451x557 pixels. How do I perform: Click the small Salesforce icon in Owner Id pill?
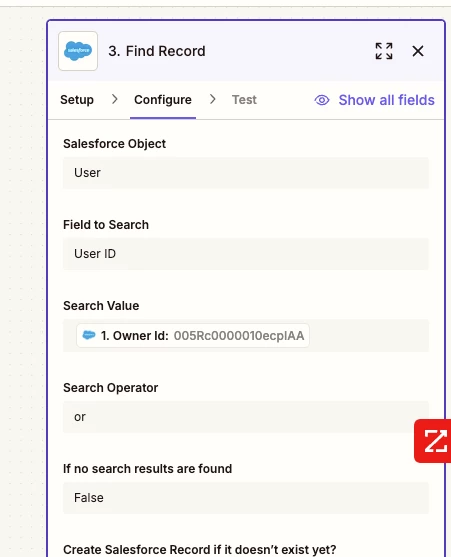[89, 335]
